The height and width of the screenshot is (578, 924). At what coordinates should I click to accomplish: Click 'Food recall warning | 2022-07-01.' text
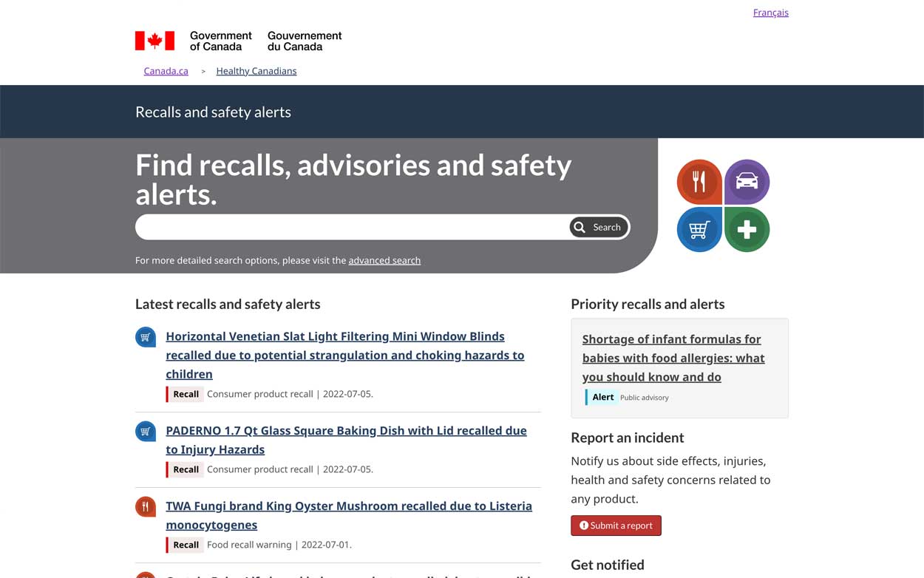279,545
